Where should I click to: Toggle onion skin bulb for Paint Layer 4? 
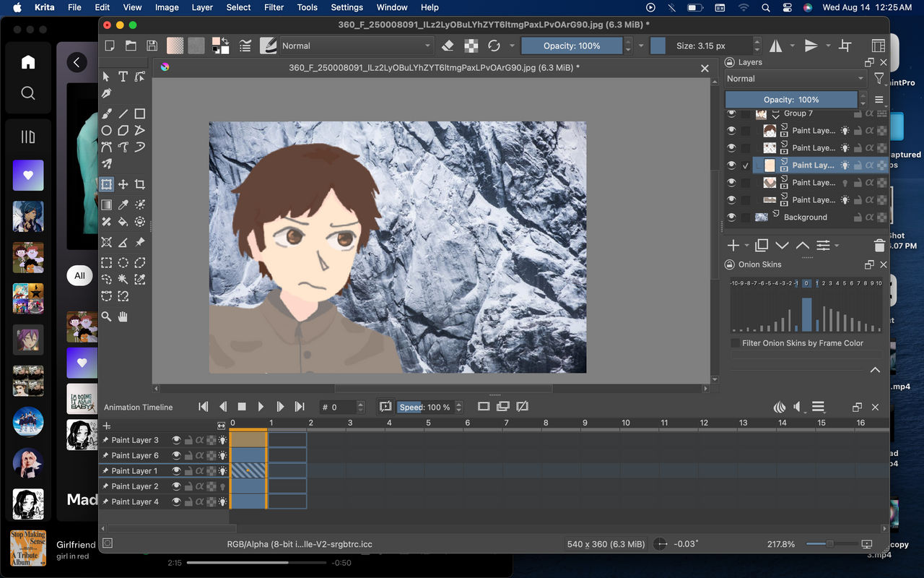click(x=222, y=501)
